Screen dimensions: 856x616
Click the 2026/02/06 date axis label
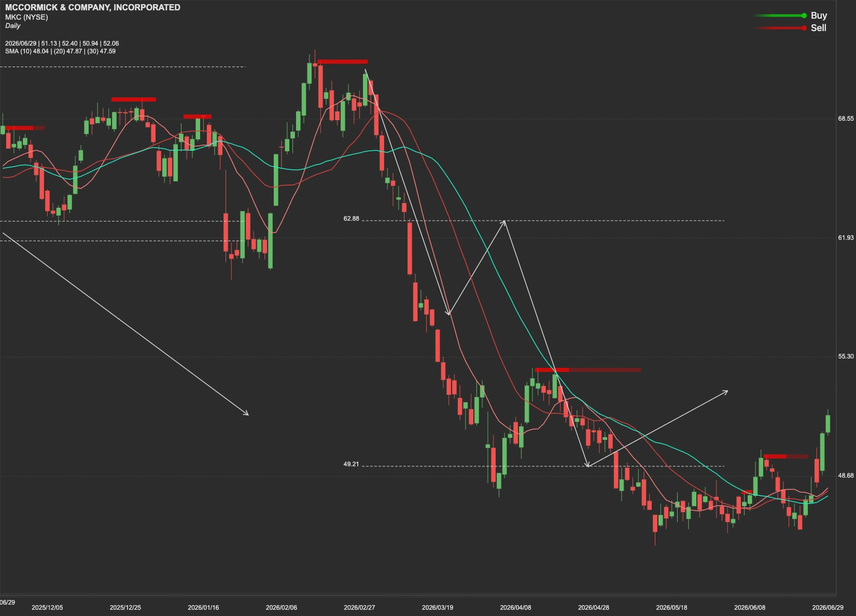(282, 607)
